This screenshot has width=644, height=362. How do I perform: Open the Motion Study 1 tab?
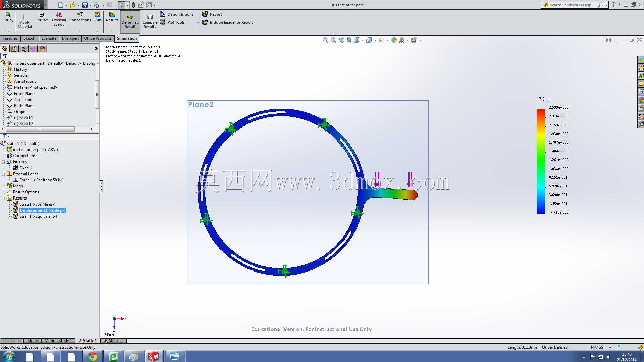(x=58, y=341)
